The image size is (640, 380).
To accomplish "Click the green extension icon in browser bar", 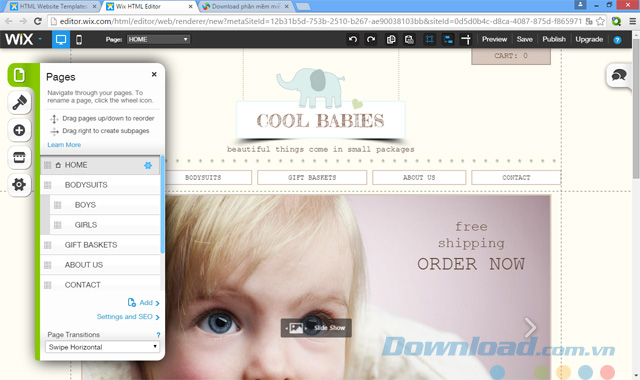I will coord(616,21).
